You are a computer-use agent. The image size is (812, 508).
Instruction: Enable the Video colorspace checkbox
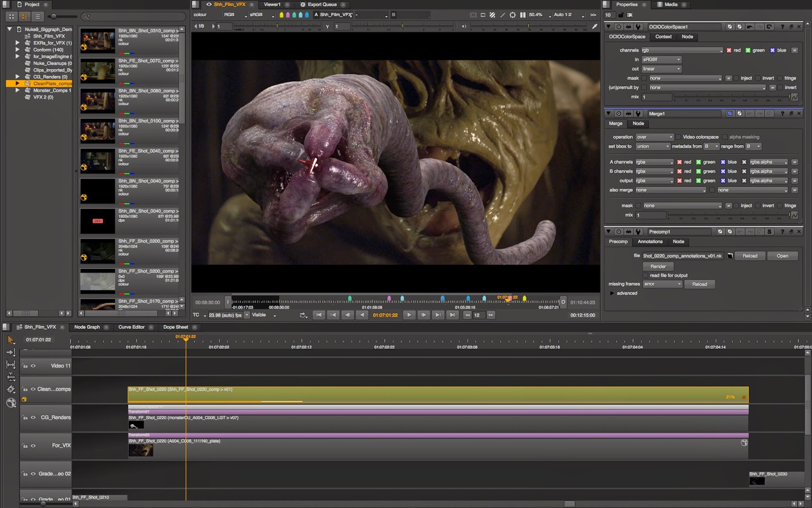pyautogui.click(x=678, y=137)
